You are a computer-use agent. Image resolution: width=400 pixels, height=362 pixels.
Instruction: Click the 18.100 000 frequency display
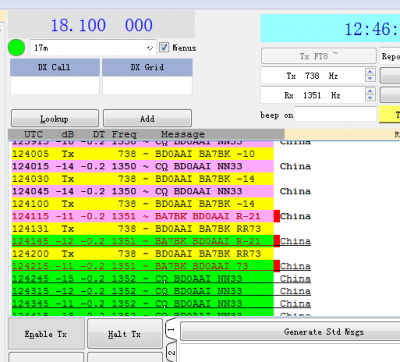point(102,25)
